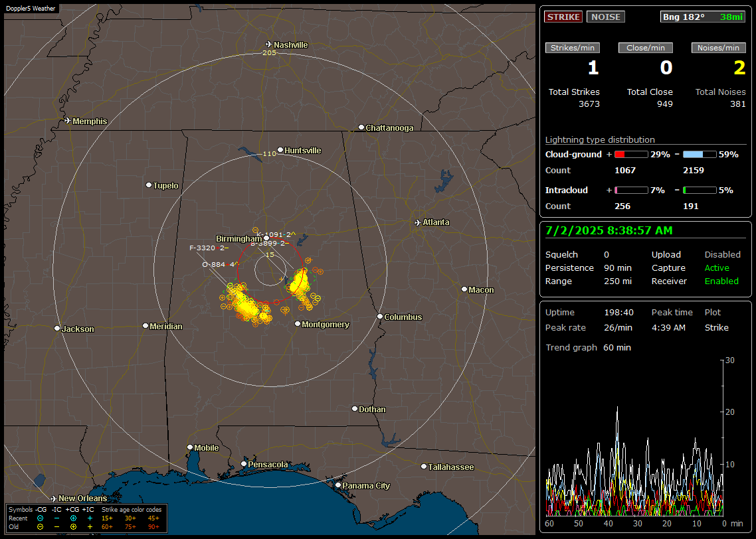Click the Uptime value 198:40
The width and height of the screenshot is (756, 539).
618,312
